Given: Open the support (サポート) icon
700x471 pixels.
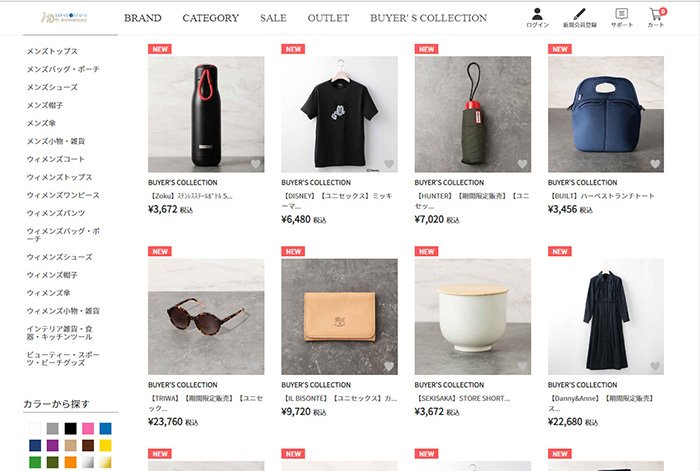Looking at the screenshot, I should point(622,15).
